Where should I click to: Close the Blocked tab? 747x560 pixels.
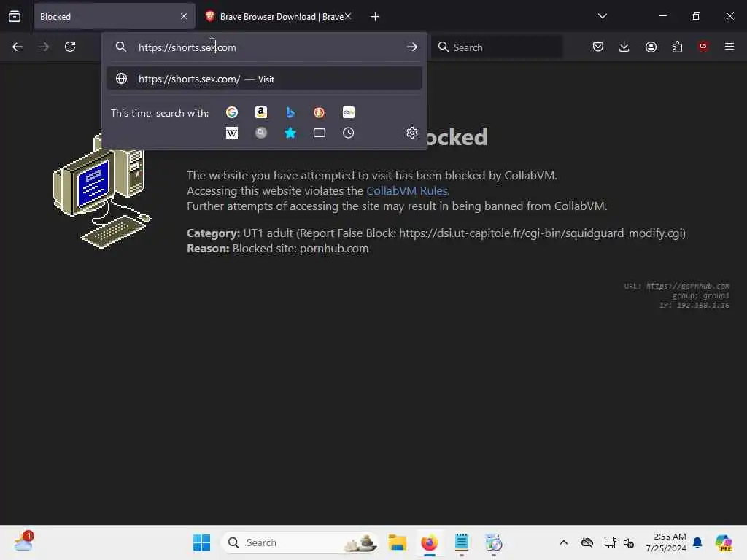pos(183,16)
